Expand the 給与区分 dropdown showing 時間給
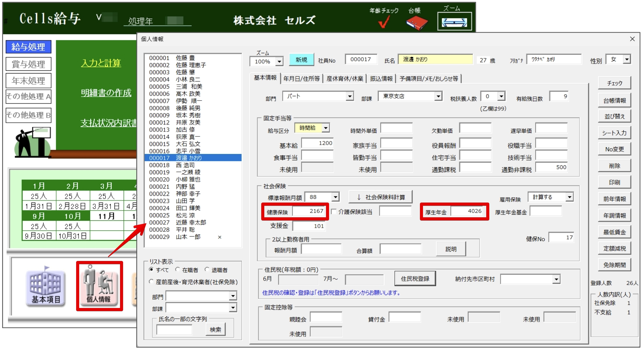 pyautogui.click(x=326, y=128)
